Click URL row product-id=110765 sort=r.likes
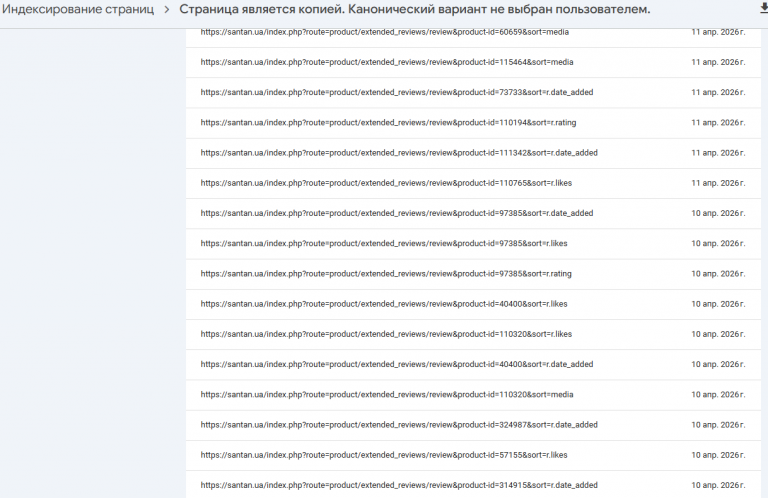 click(x=473, y=183)
